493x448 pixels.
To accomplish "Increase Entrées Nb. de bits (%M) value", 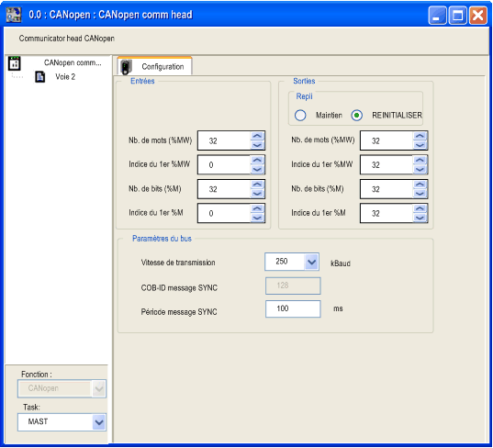I will click(x=257, y=185).
